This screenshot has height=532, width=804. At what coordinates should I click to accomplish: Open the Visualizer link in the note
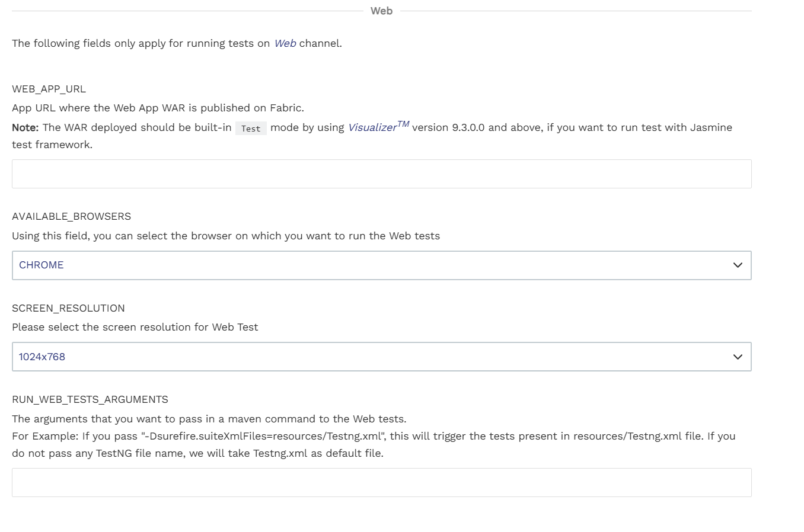coord(372,127)
